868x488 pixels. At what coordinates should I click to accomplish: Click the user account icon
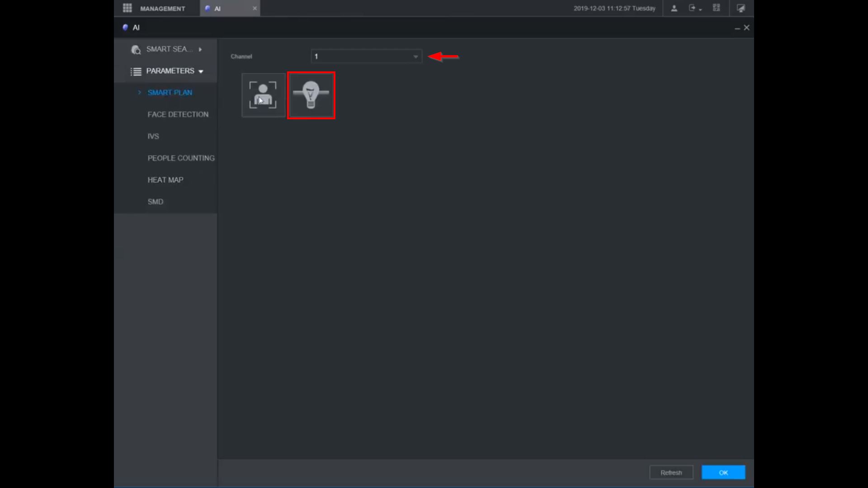click(x=674, y=8)
